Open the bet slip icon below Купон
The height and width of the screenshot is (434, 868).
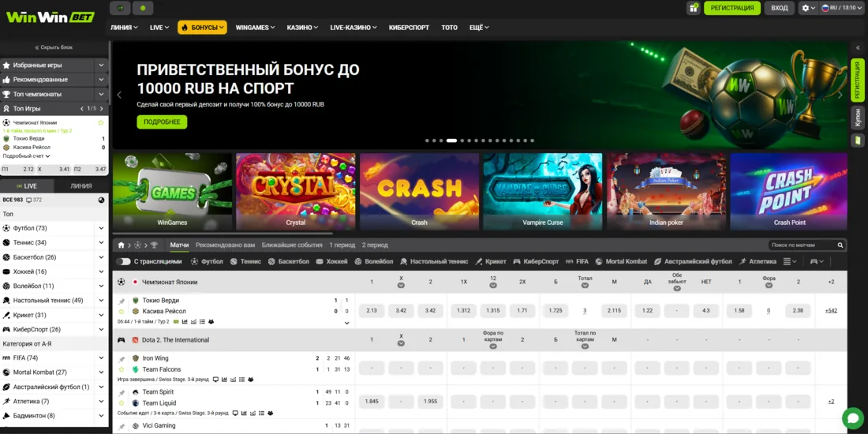pos(858,140)
